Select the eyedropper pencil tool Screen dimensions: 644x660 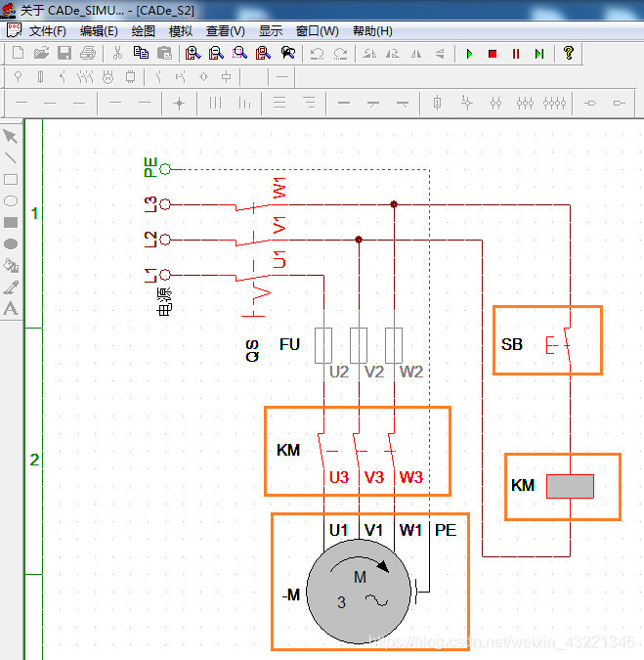[x=11, y=287]
